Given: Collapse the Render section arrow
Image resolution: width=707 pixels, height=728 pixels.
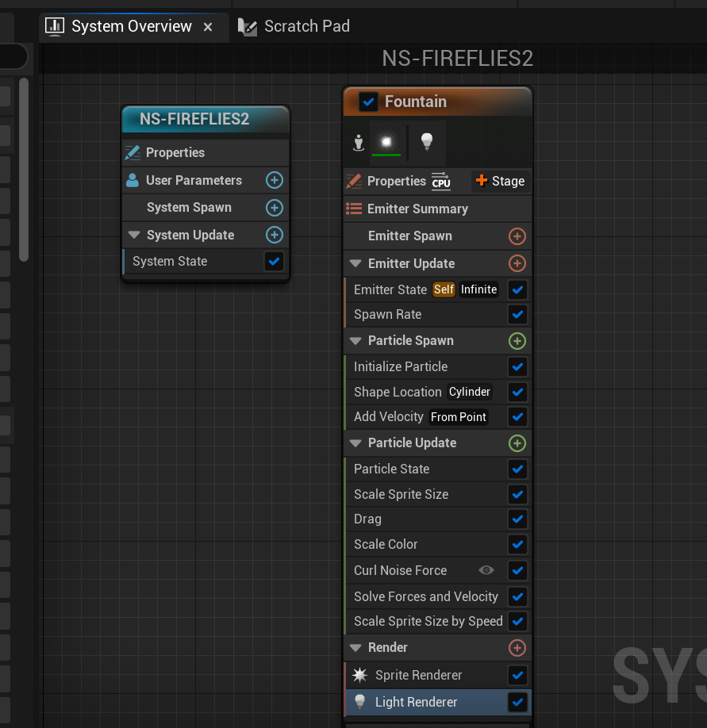Looking at the screenshot, I should [355, 648].
